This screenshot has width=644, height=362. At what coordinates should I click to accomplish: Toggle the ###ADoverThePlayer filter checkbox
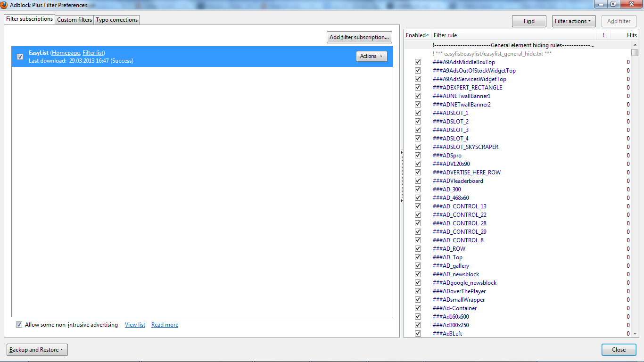coord(418,291)
